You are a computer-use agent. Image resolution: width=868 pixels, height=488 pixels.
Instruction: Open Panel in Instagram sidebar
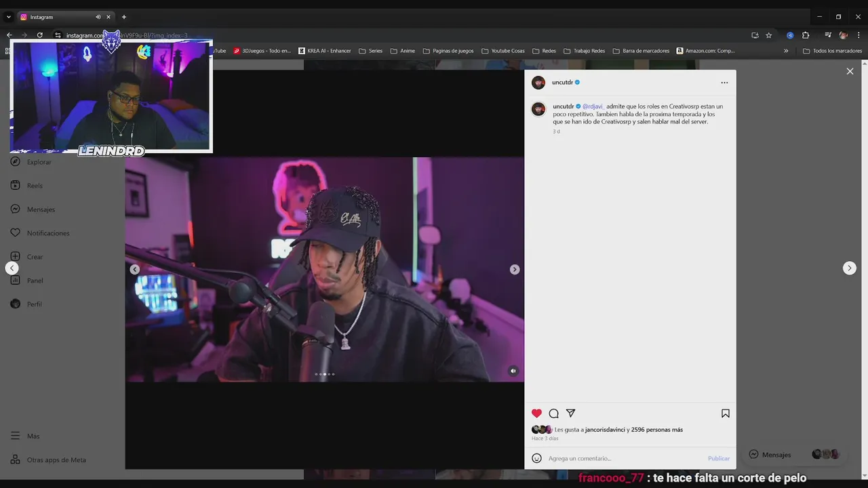coord(27,281)
